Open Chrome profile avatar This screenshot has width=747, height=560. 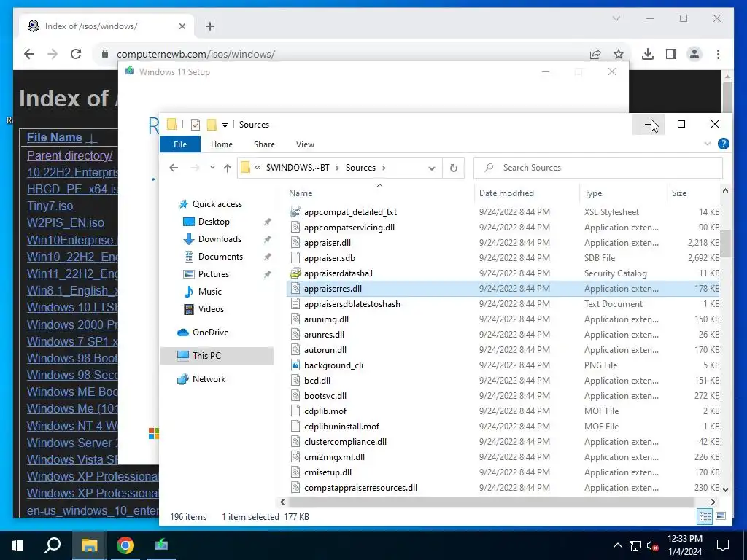point(694,54)
